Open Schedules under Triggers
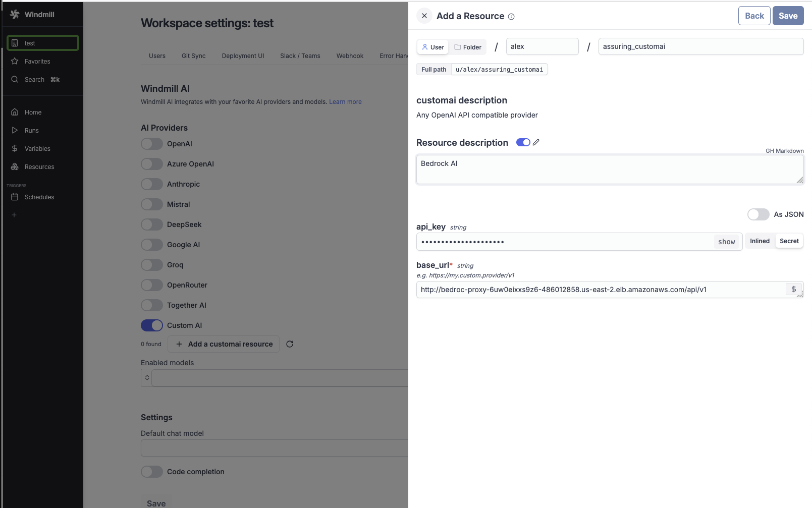The image size is (812, 508). [39, 197]
